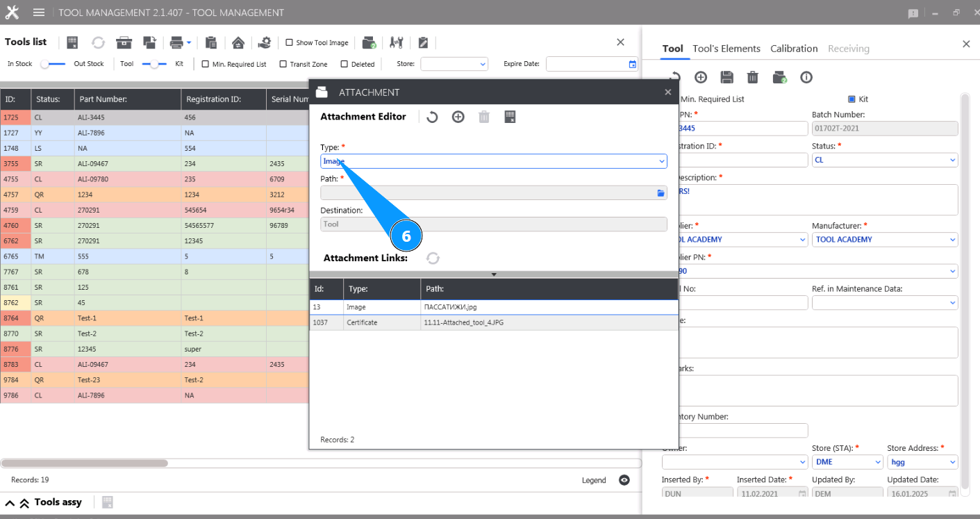Check the Transit Zone checkbox
Viewport: 980px width, 519px height.
coord(283,64)
